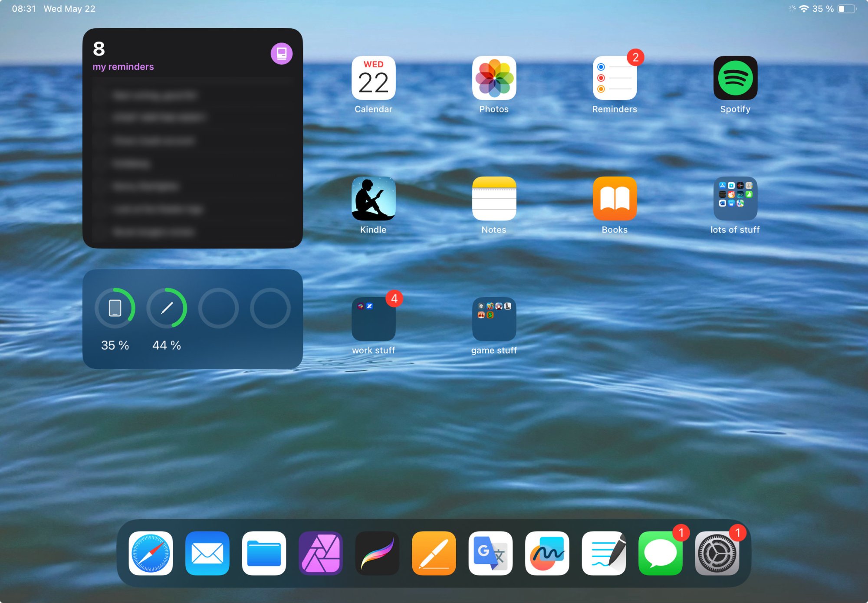Tap the Wi-Fi status icon

pyautogui.click(x=804, y=9)
